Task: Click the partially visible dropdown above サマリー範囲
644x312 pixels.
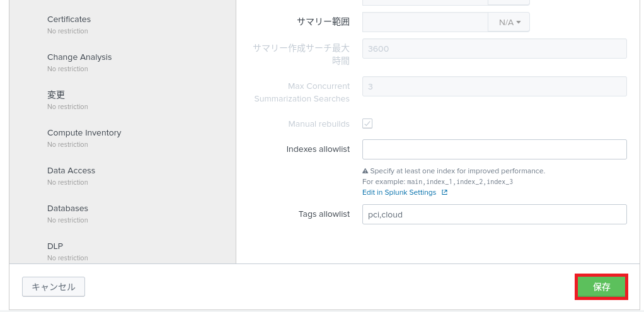Action: point(509,3)
